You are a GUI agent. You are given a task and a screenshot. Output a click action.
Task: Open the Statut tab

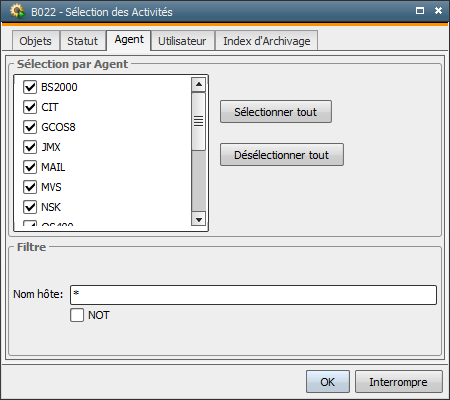(x=83, y=41)
